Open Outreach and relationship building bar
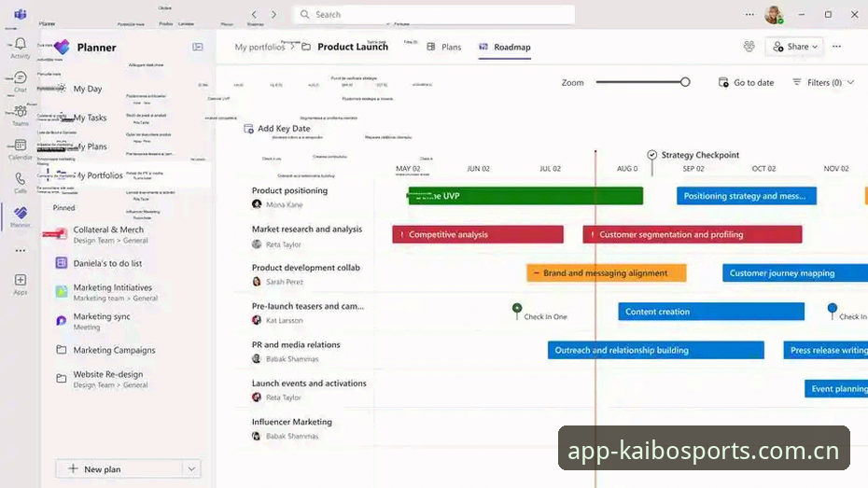 tap(656, 350)
